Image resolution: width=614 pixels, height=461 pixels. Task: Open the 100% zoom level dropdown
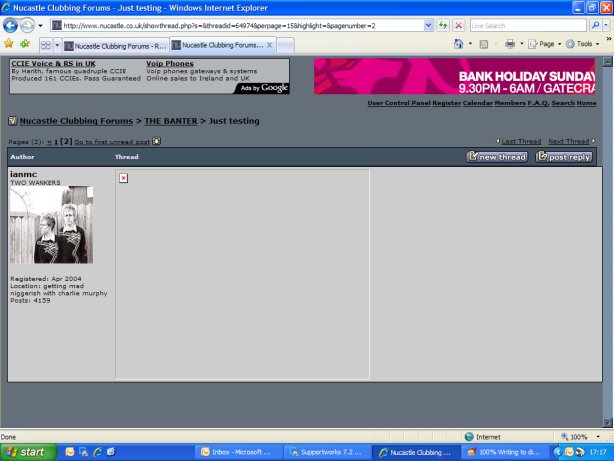(582, 437)
